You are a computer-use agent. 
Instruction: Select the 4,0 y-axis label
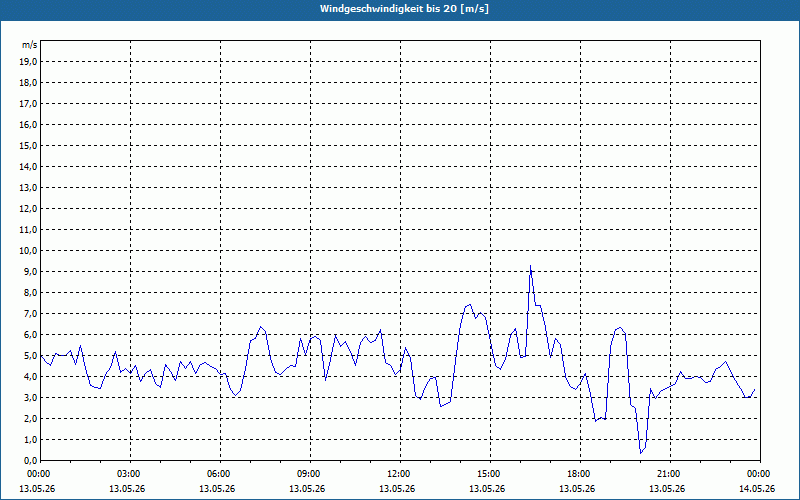[30, 376]
